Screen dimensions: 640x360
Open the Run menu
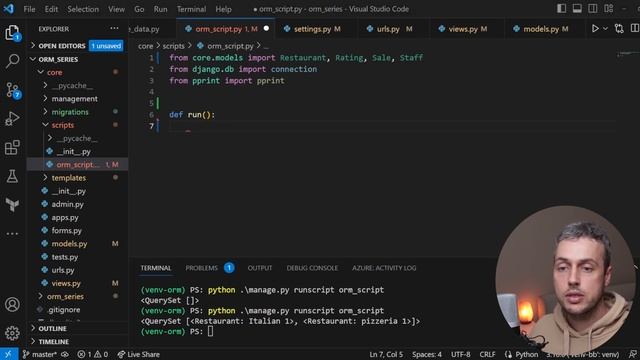160,9
